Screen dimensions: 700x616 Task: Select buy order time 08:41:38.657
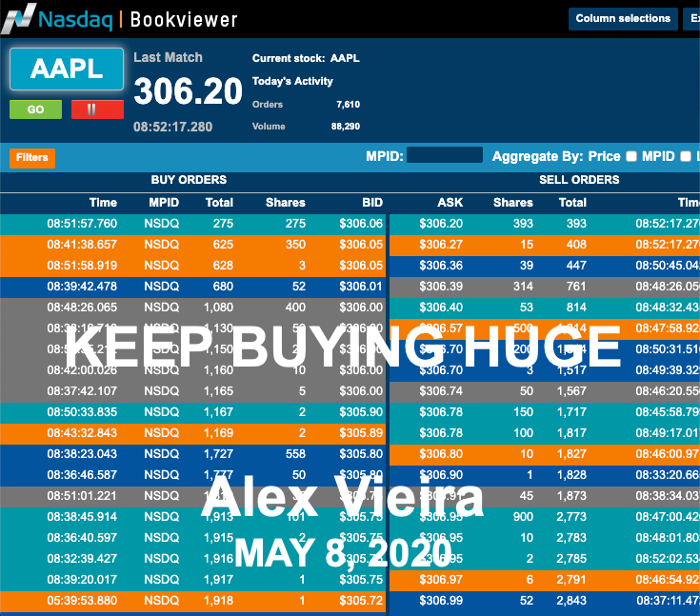82,245
